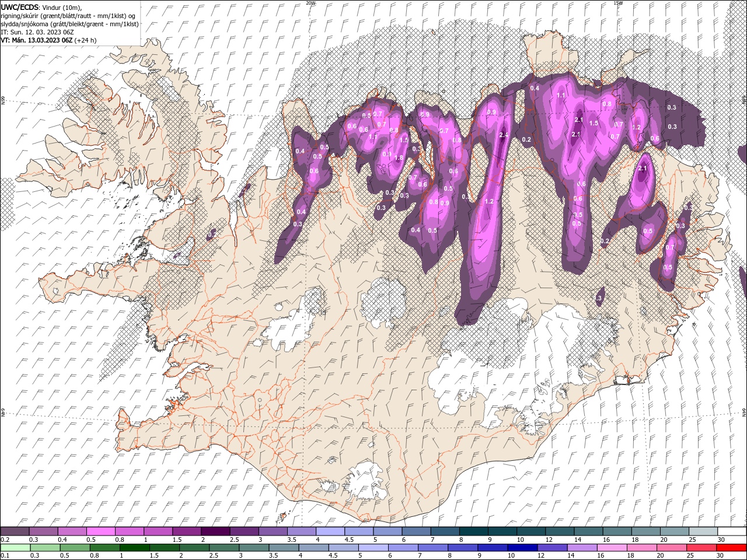Click the 'slydda/snjókoma' legend description line
This screenshot has height=560, width=747.
click(69, 24)
